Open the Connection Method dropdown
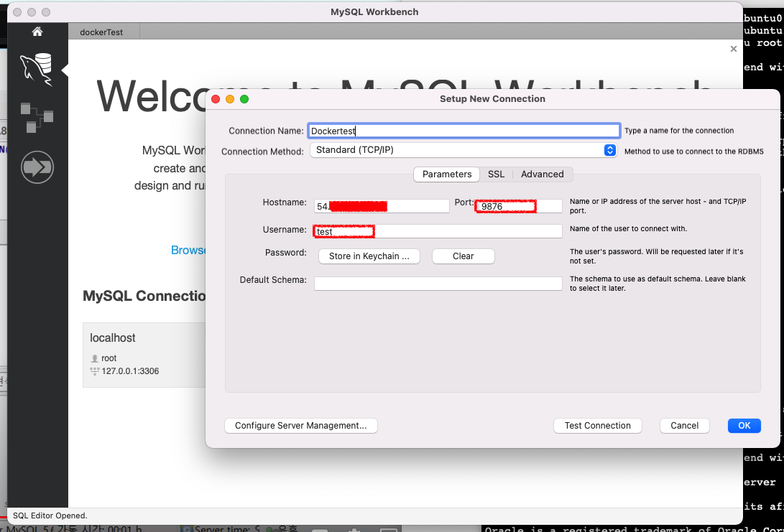Screen dimensions: 784x532 point(463,150)
